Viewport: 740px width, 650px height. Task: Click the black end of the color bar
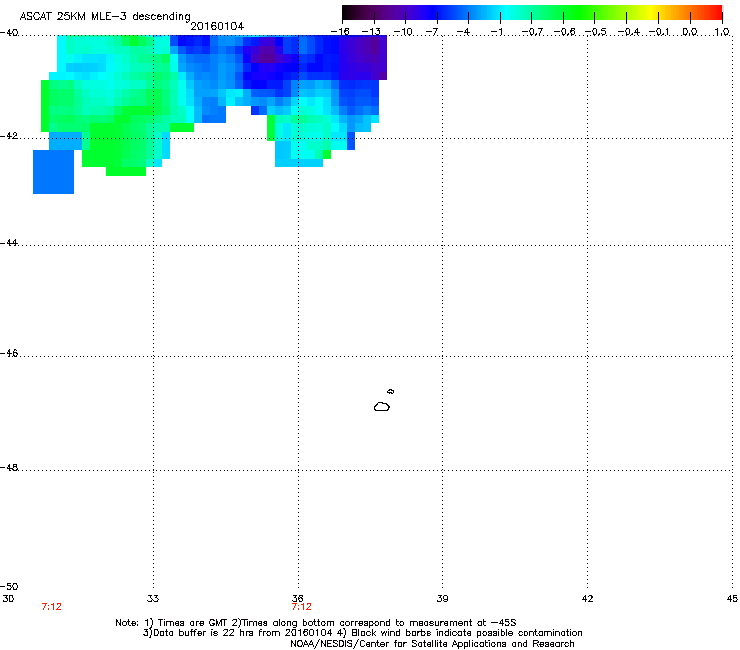coord(349,12)
